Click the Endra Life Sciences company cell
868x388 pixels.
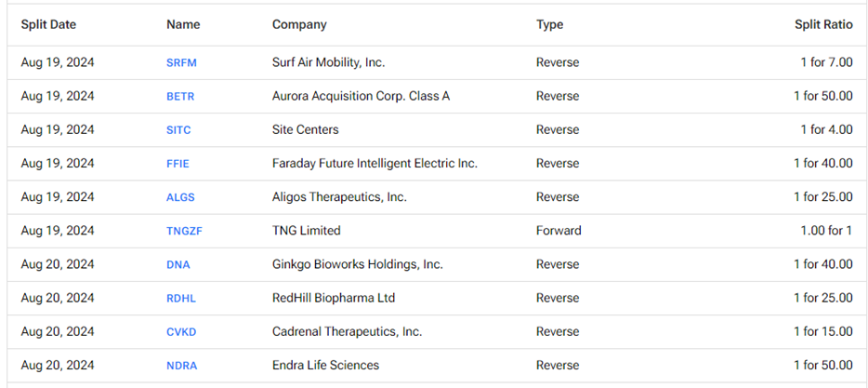325,366
